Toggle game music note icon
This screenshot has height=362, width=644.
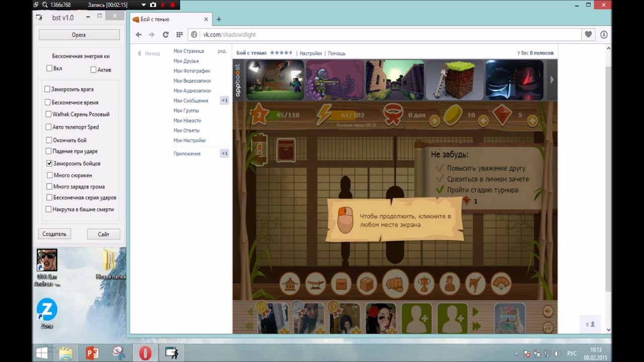548,327
